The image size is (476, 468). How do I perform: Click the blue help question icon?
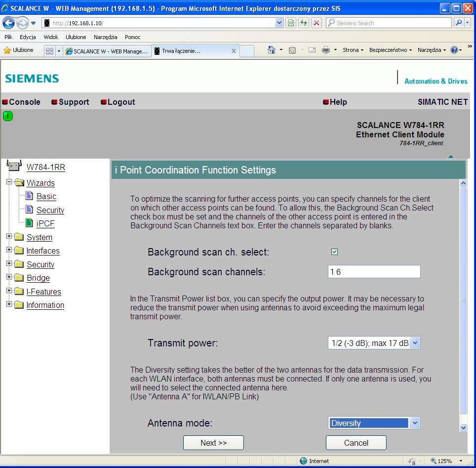tap(454, 50)
